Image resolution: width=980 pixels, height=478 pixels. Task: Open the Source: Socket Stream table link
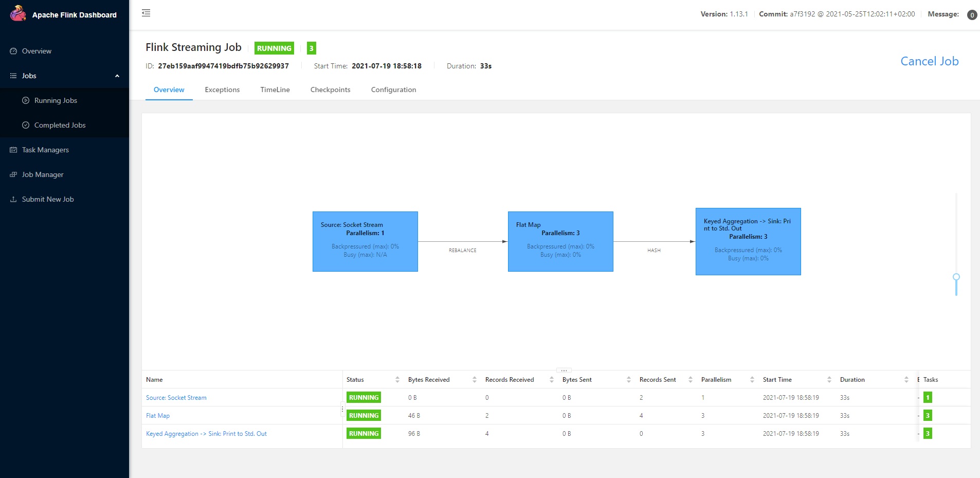tap(176, 398)
